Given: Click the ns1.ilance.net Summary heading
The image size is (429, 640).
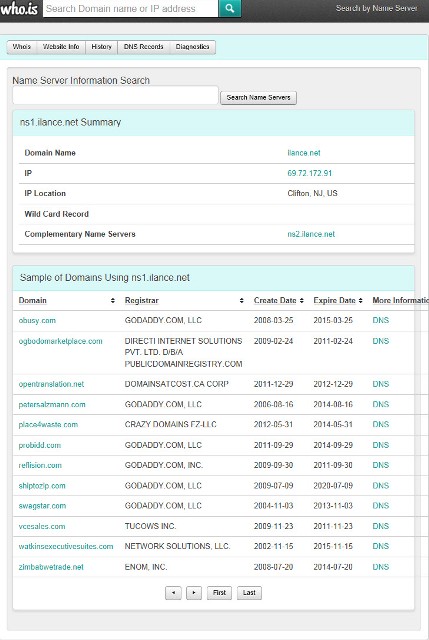Looking at the screenshot, I should [70, 122].
